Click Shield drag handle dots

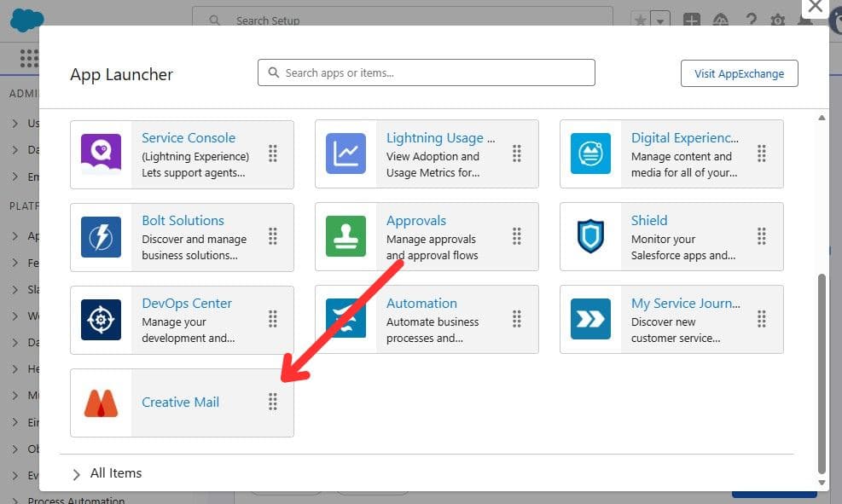coord(762,236)
